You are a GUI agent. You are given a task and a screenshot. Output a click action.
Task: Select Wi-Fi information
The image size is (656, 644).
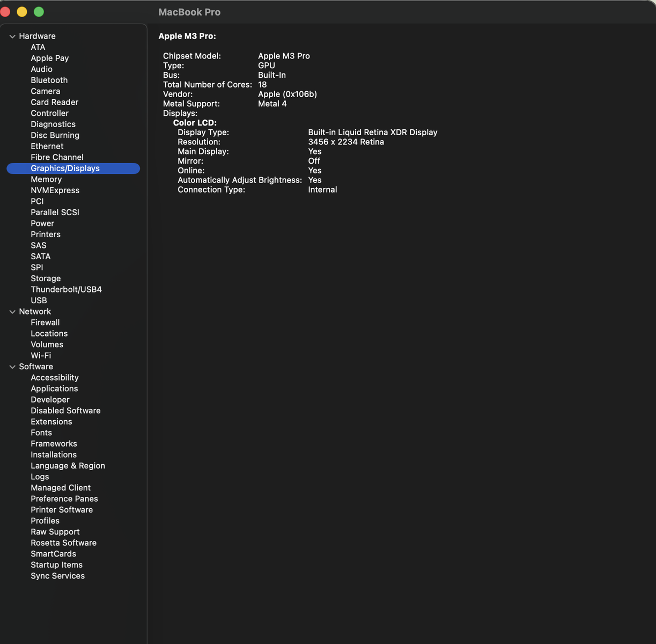41,356
